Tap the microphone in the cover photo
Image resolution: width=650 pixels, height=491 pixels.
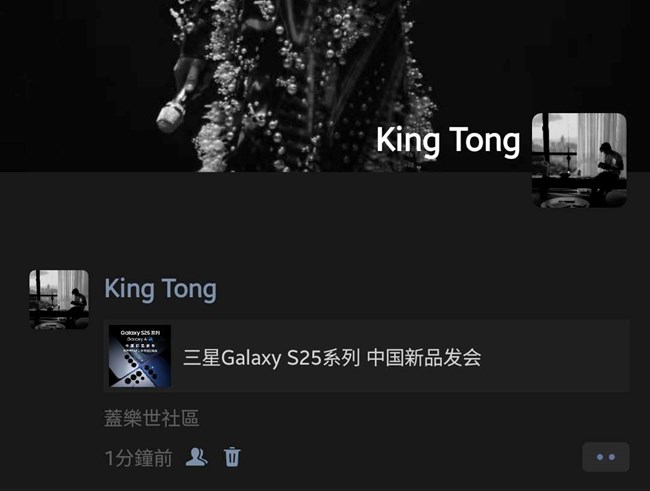click(171, 115)
